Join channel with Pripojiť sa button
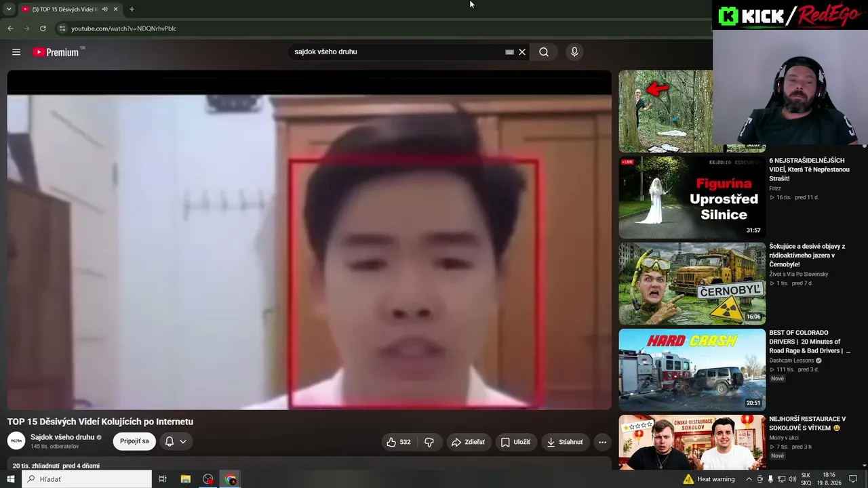 [134, 441]
